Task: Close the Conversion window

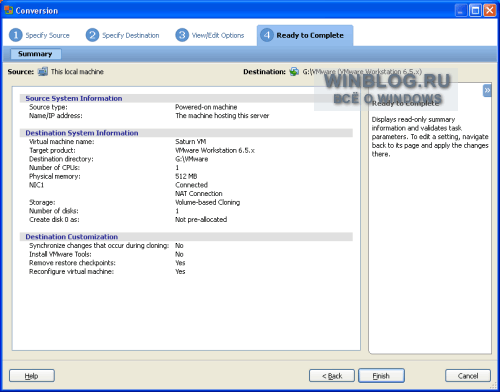Action: pyautogui.click(x=490, y=10)
